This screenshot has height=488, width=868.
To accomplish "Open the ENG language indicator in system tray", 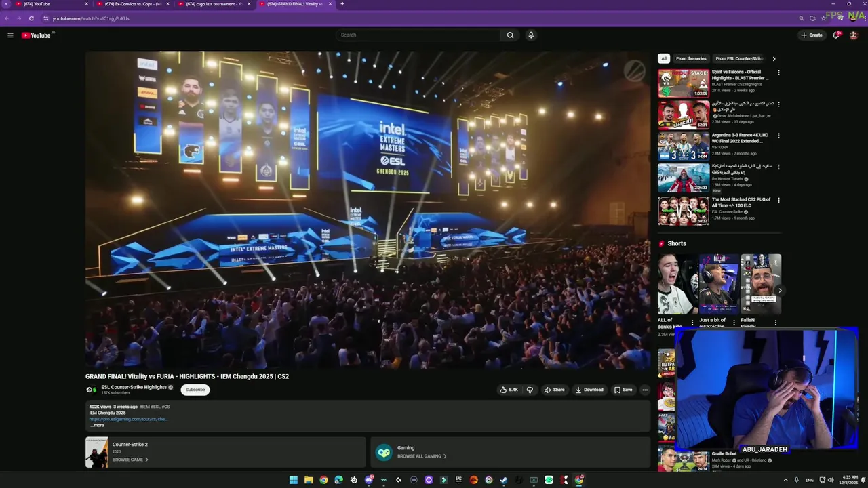I will click(809, 480).
